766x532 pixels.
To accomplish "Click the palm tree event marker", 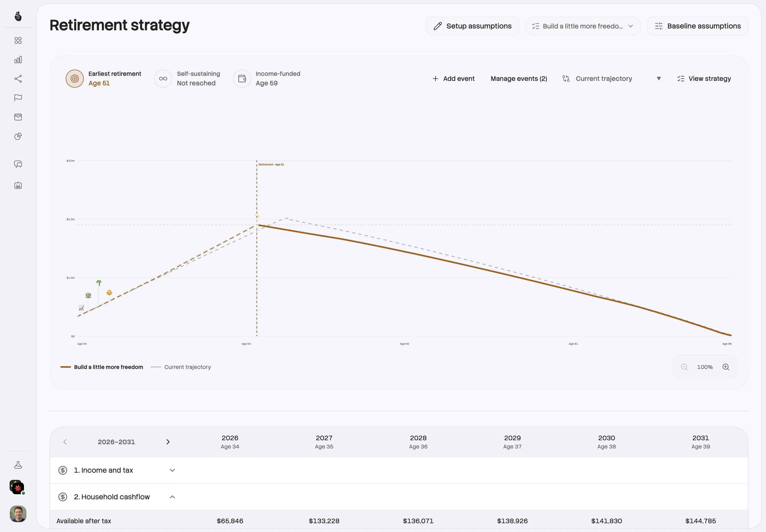I will click(x=99, y=283).
